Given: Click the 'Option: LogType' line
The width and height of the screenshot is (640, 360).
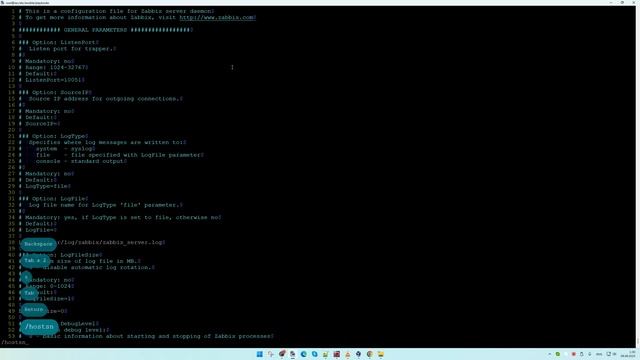Looking at the screenshot, I should click(53, 136).
